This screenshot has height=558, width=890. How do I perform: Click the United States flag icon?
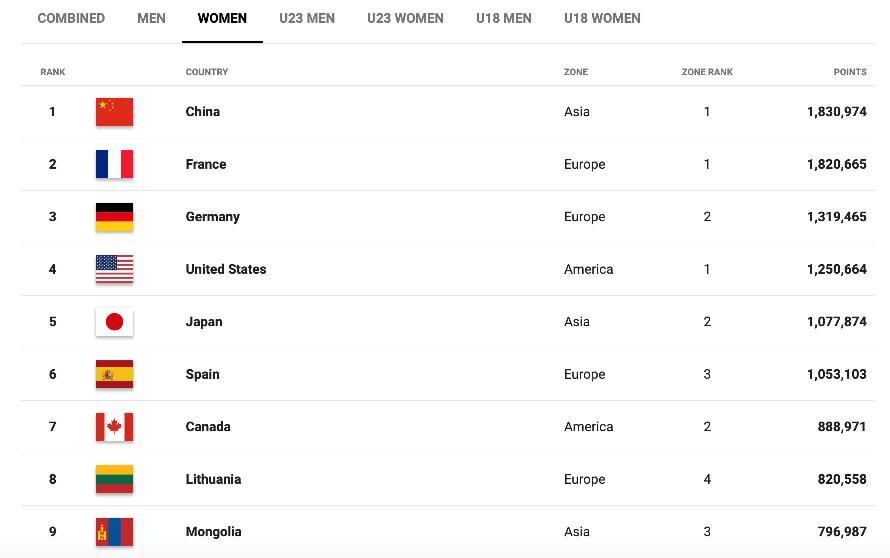pos(114,269)
